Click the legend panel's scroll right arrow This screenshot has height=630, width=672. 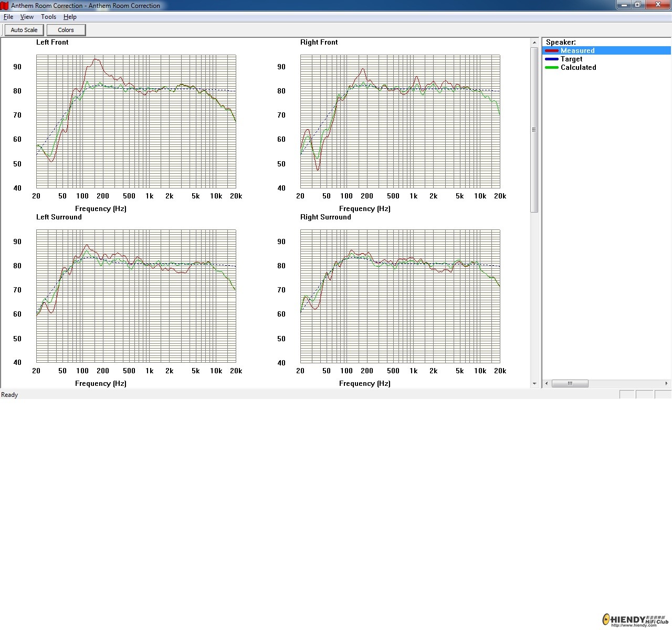pos(666,383)
